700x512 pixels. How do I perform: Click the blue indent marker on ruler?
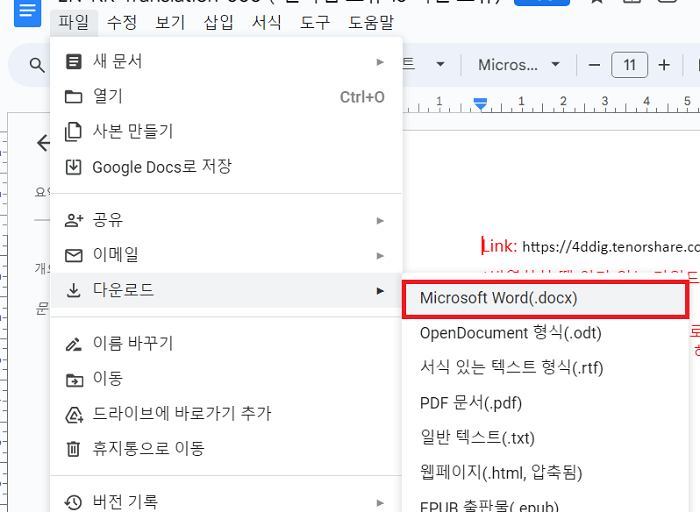pos(480,104)
